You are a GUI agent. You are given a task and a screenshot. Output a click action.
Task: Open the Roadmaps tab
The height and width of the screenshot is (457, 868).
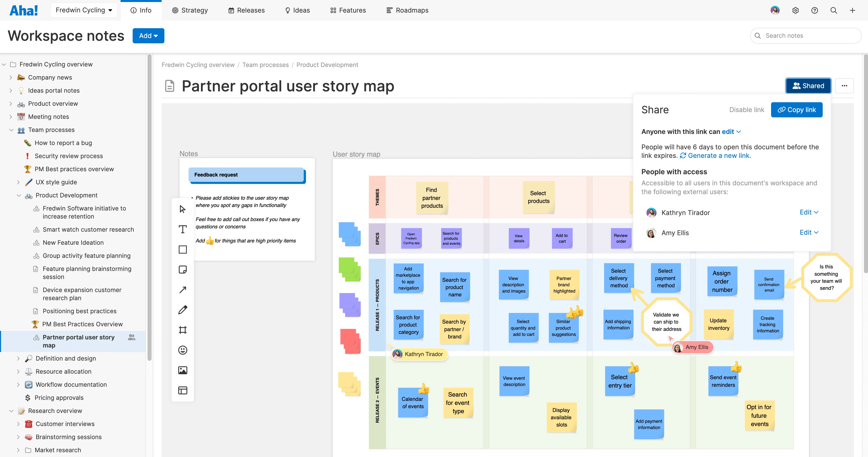coord(407,10)
